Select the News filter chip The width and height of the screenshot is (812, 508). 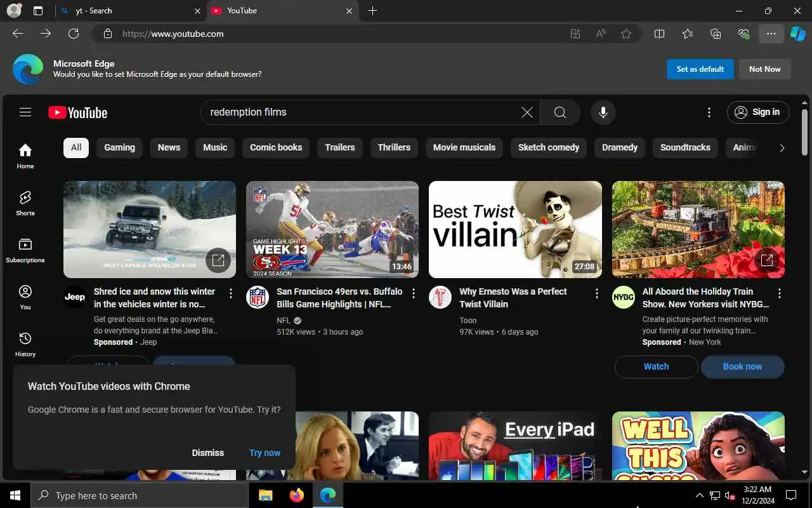169,147
